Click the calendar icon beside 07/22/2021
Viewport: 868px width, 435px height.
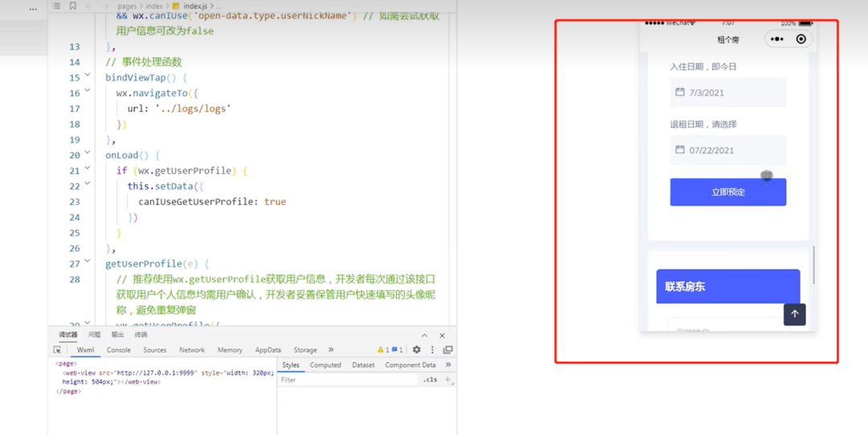[x=680, y=150]
